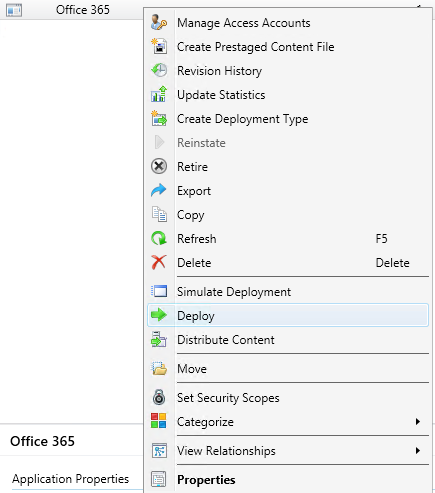Expand the View Relationships submenu arrow
Image resolution: width=435 pixels, height=493 pixels.
click(418, 451)
